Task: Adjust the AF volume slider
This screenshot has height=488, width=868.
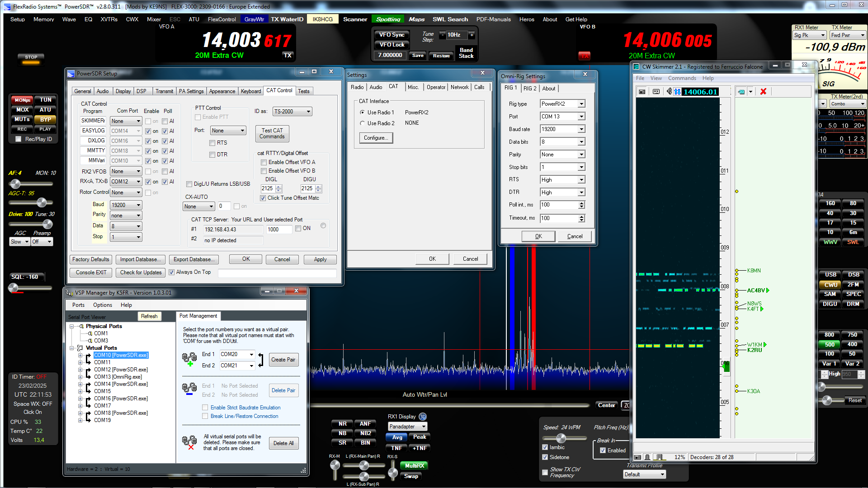Action: [15, 184]
